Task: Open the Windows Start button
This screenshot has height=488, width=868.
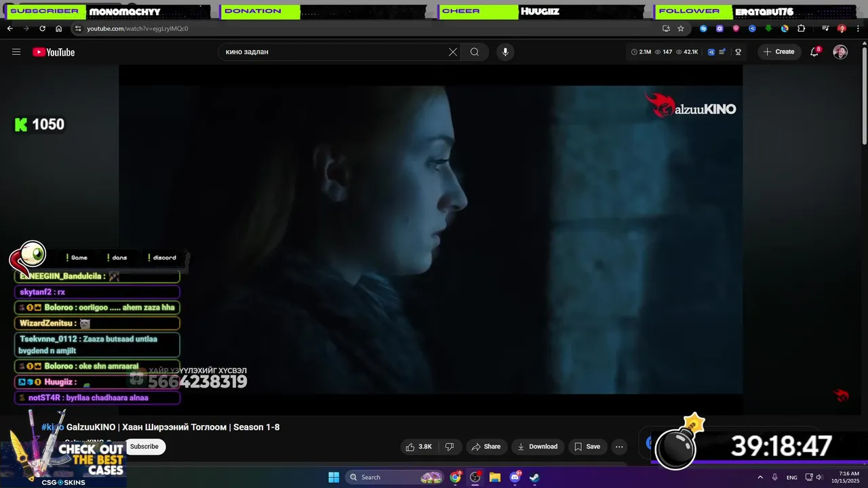Action: 334,477
